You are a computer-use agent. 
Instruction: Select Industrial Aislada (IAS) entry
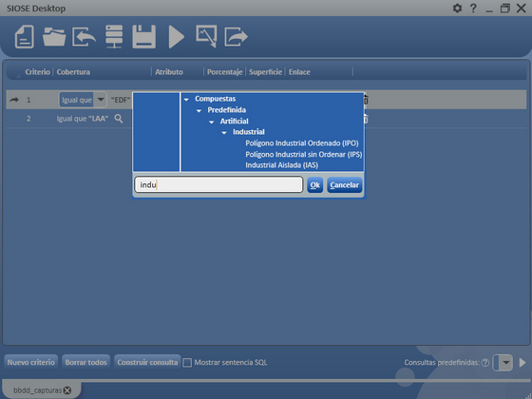click(x=281, y=165)
